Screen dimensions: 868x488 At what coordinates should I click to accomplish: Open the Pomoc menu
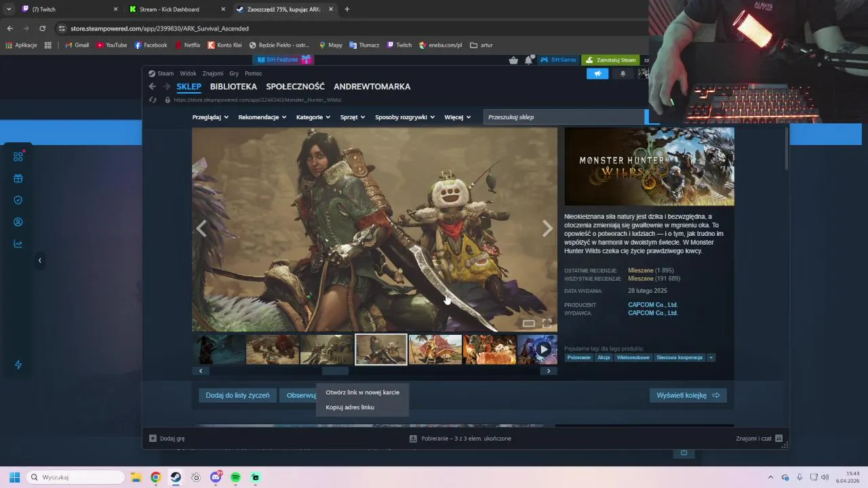254,73
